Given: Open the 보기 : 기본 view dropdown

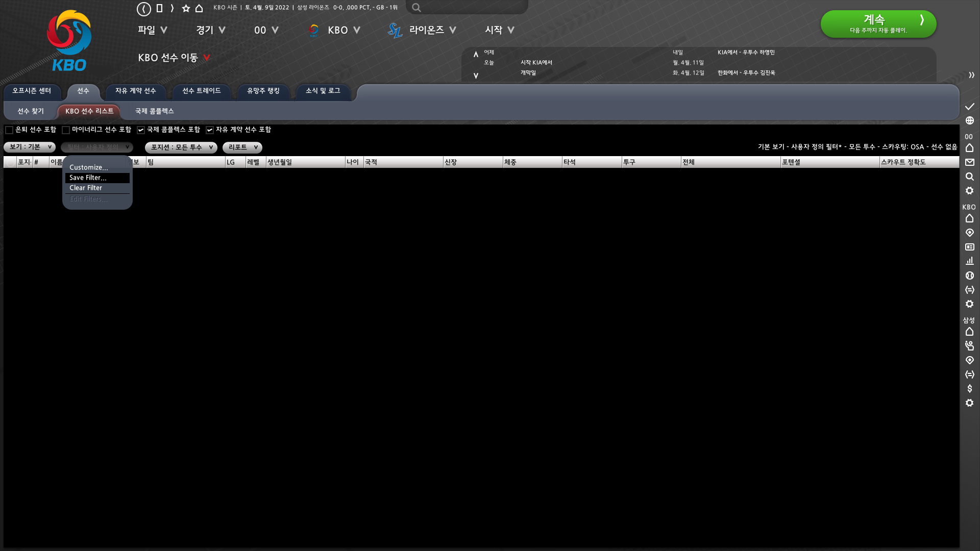Looking at the screenshot, I should click(30, 147).
